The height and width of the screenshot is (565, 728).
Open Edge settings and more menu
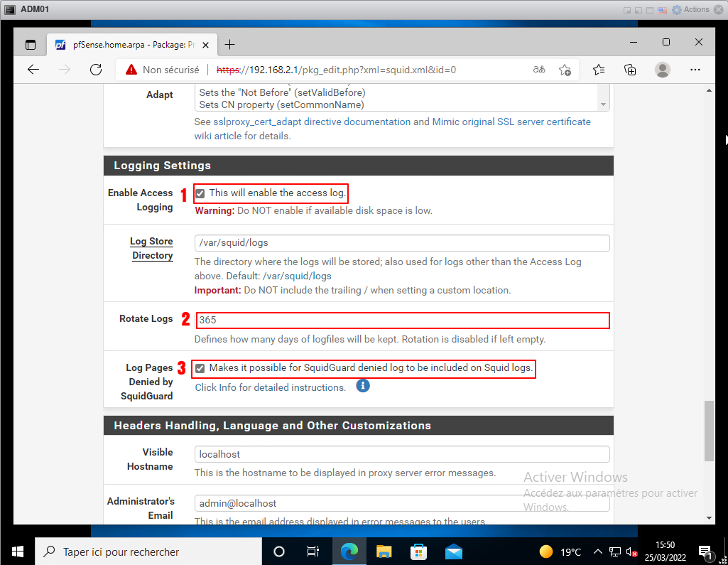(695, 70)
